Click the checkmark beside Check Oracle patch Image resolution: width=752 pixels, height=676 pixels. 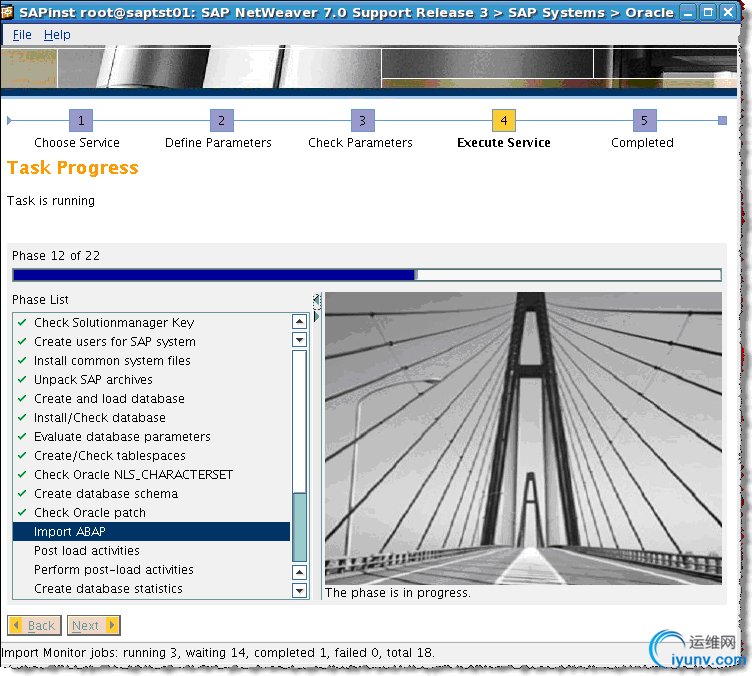pyautogui.click(x=22, y=513)
